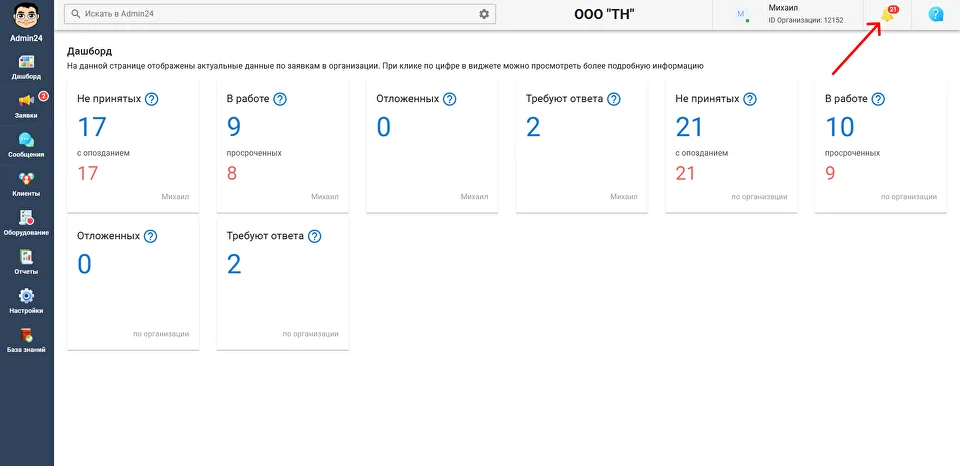Click the Дашборд page heading
Image resolution: width=960 pixels, height=466 pixels.
point(89,51)
